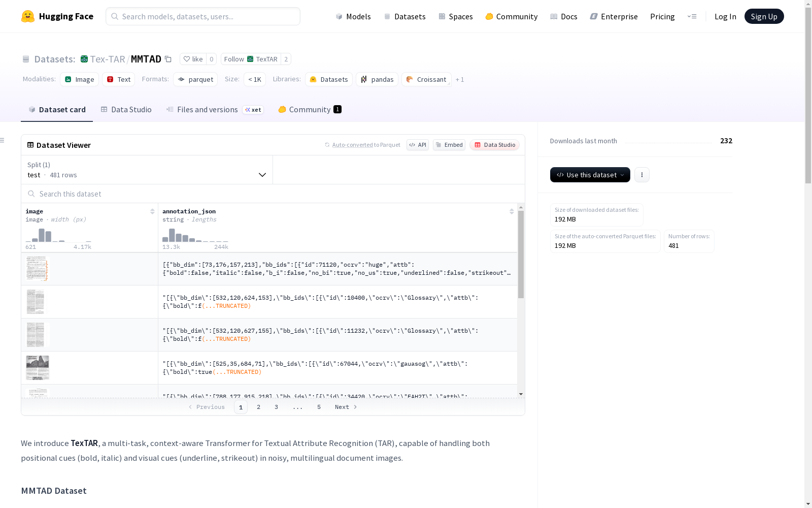Click Next page in pagination
This screenshot has height=508, width=812.
pos(346,407)
